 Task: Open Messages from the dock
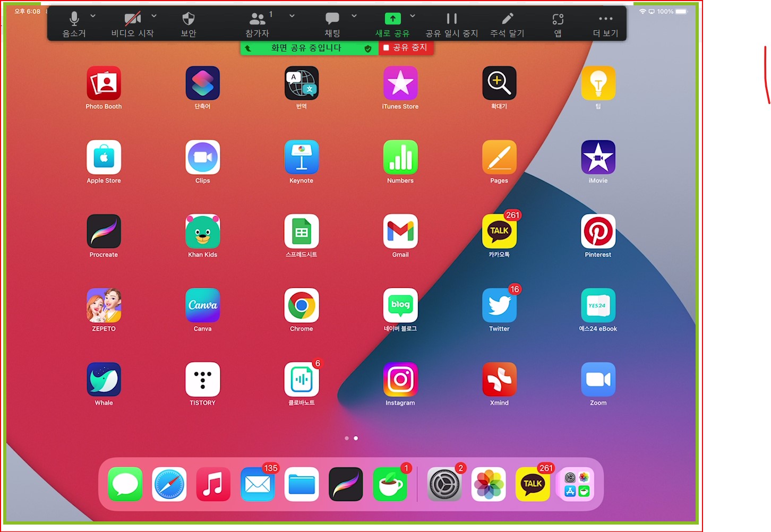tap(125, 484)
